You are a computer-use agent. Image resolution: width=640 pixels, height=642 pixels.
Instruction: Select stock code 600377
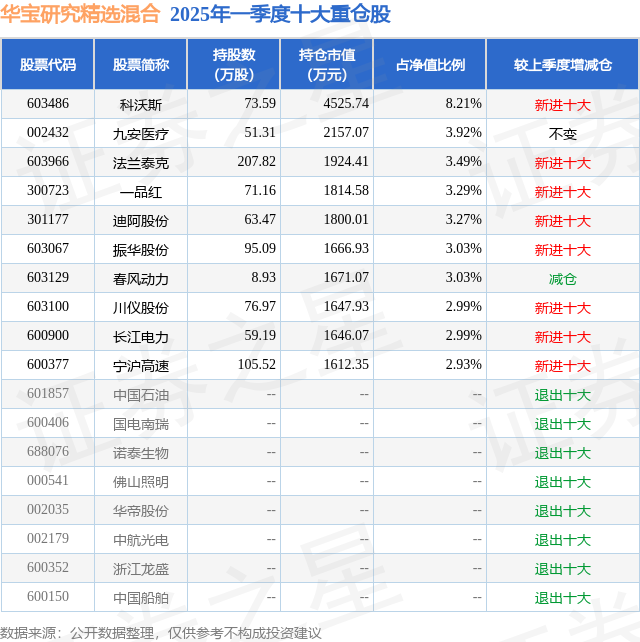pos(48,365)
